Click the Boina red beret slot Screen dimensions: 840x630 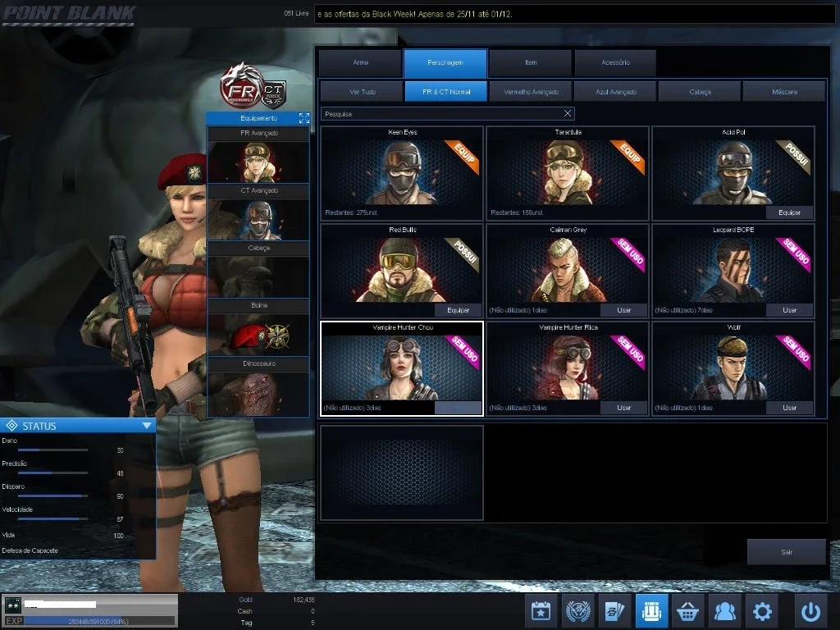coord(258,335)
